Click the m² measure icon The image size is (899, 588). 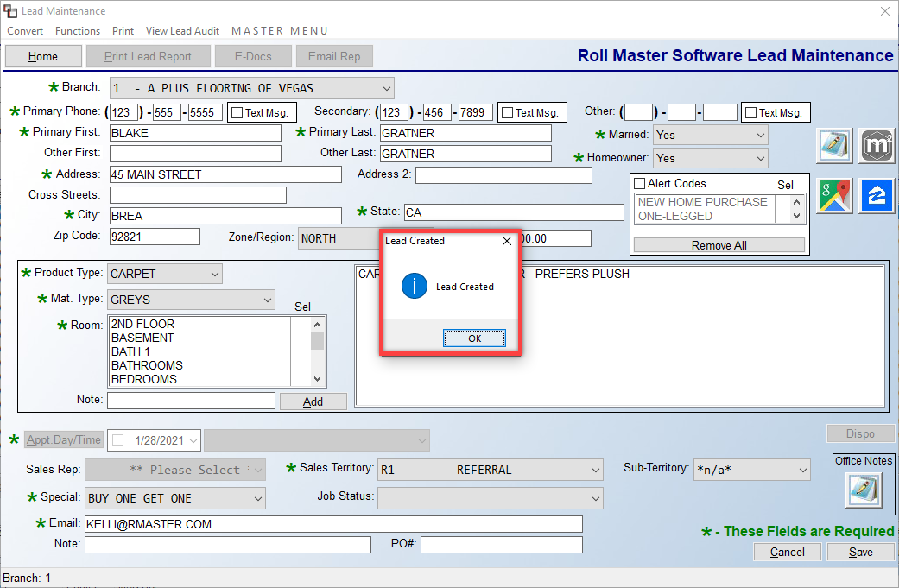click(877, 146)
